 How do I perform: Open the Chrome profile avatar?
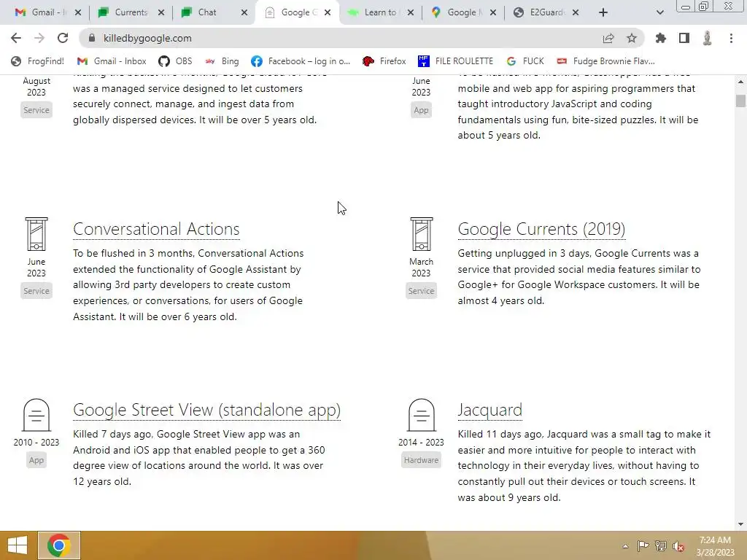(708, 38)
